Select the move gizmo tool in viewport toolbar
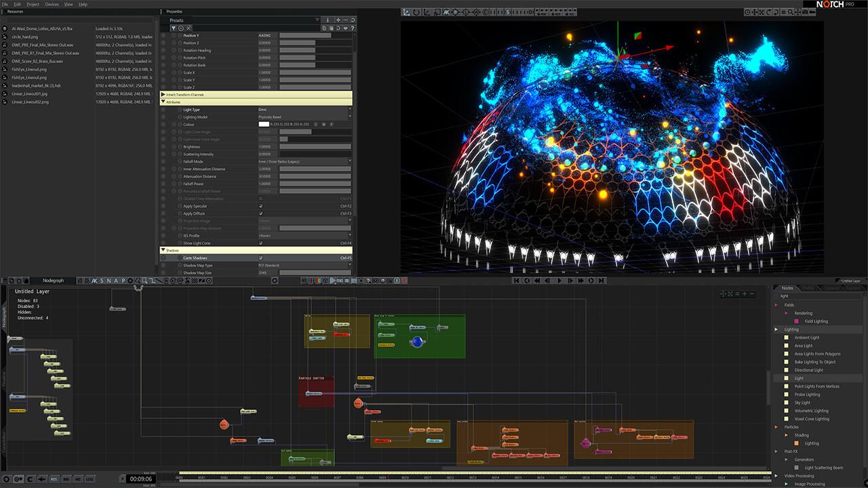This screenshot has width=868, height=488. (406, 12)
